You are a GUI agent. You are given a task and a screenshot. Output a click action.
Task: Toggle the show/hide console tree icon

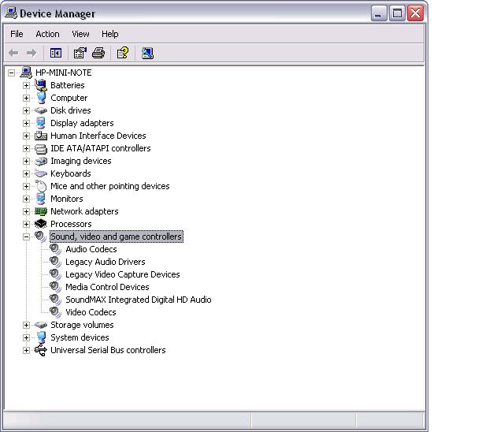[56, 53]
